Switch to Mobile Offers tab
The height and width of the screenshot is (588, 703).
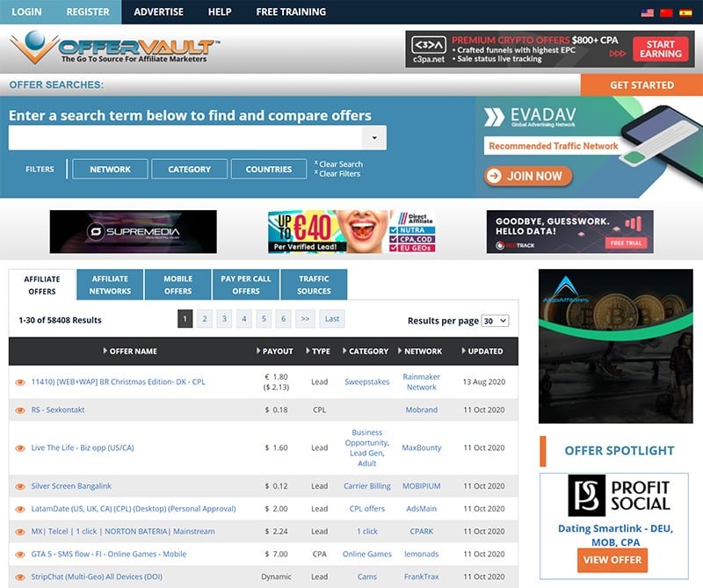(x=178, y=285)
